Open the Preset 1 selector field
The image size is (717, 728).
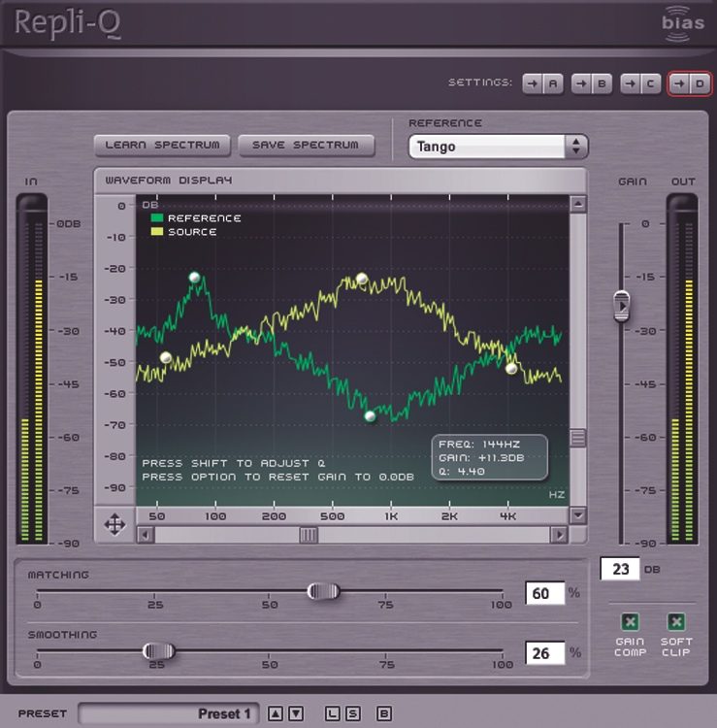click(169, 713)
